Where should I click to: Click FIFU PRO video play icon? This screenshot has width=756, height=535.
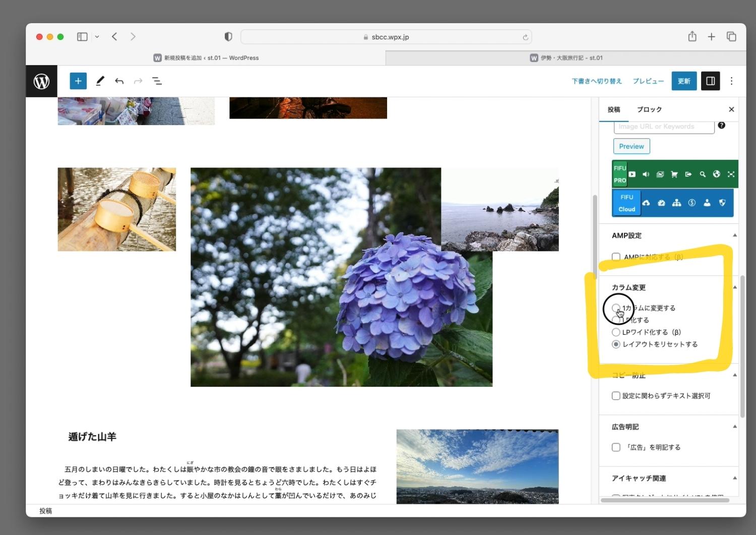(x=632, y=174)
